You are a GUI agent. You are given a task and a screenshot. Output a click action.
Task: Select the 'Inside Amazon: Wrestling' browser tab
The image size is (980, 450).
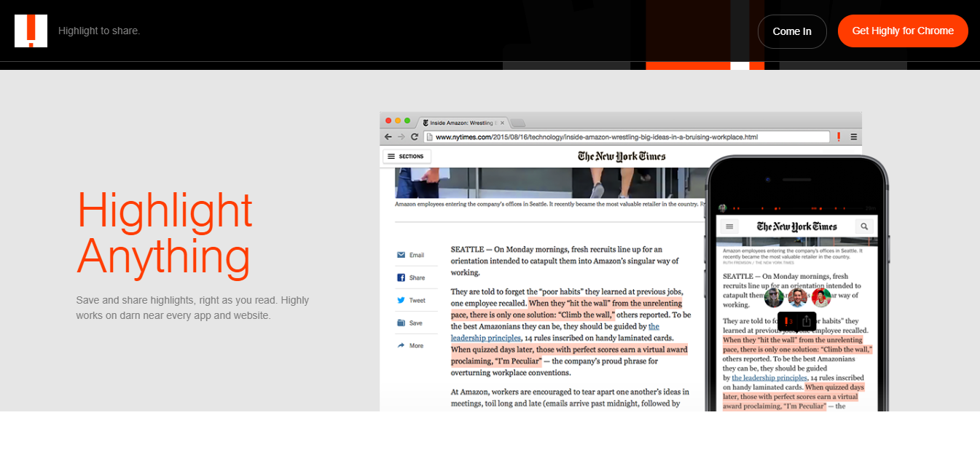[x=462, y=122]
